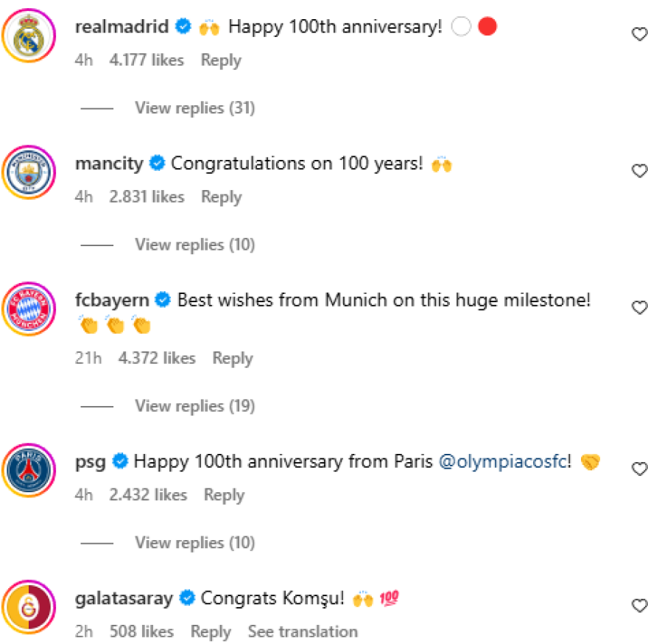Click the FC Bayern crest avatar
The width and height of the screenshot is (648, 644).
pos(29,308)
